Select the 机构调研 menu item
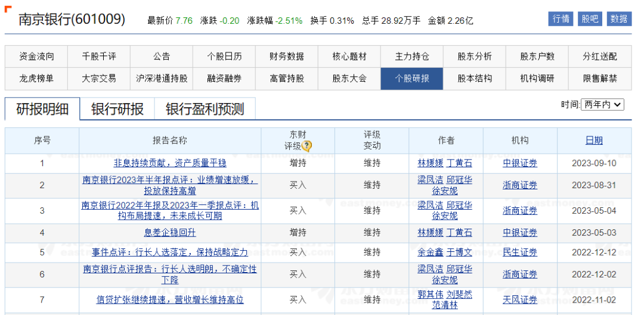The image size is (644, 315). [x=537, y=79]
